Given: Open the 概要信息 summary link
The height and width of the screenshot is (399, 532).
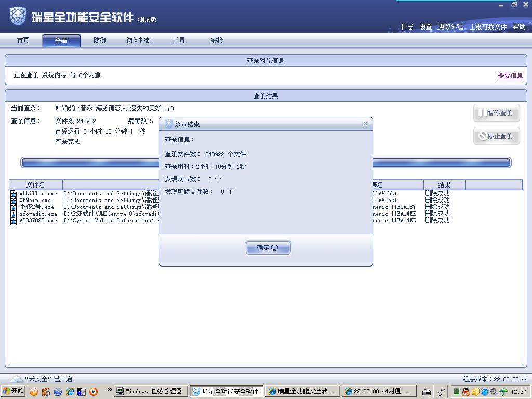Looking at the screenshot, I should tap(510, 76).
